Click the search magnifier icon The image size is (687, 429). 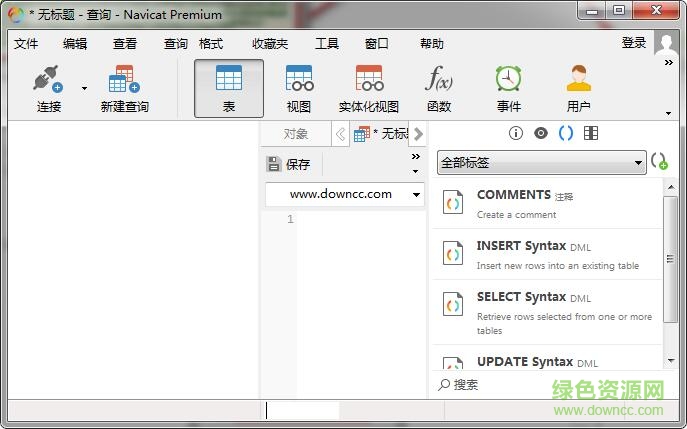443,385
